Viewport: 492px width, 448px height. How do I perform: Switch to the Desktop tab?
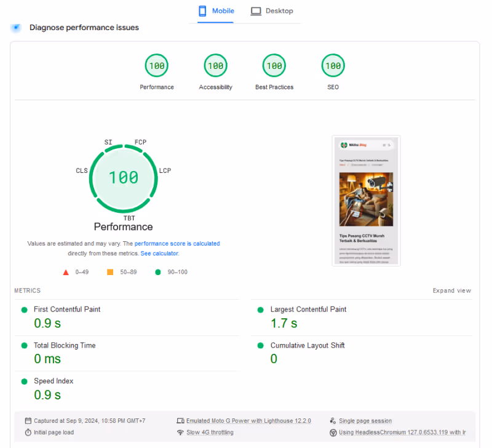pos(272,11)
